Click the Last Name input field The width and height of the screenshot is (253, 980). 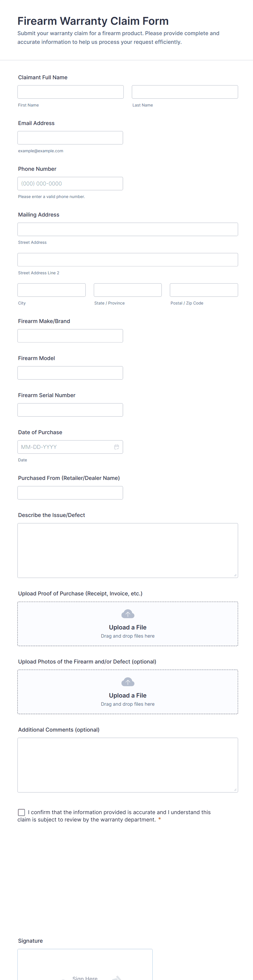click(185, 92)
